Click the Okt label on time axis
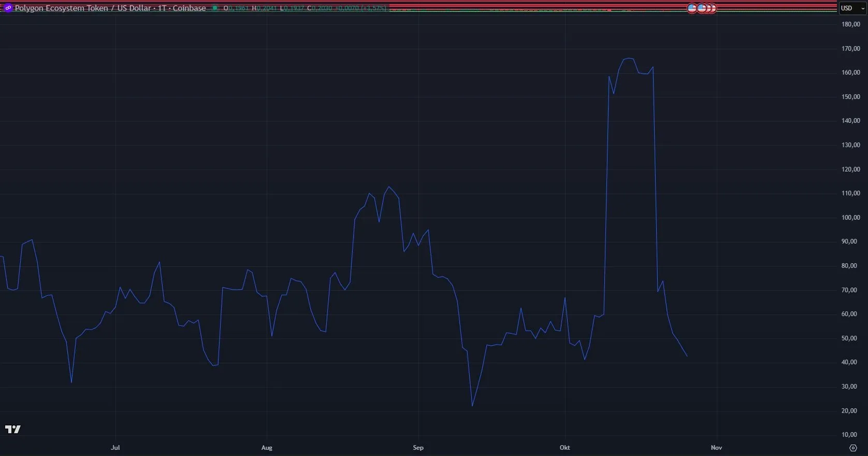This screenshot has height=456, width=868. tap(565, 448)
